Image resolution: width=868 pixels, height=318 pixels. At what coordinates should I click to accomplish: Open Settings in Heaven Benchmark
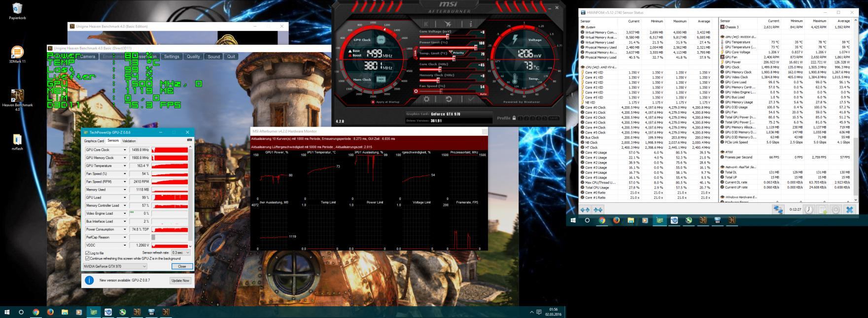tap(172, 57)
